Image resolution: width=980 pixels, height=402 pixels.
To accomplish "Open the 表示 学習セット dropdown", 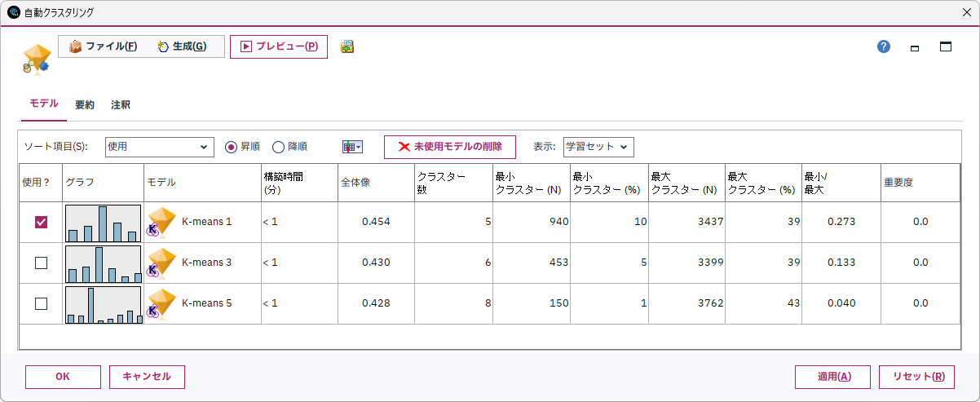I will point(598,147).
